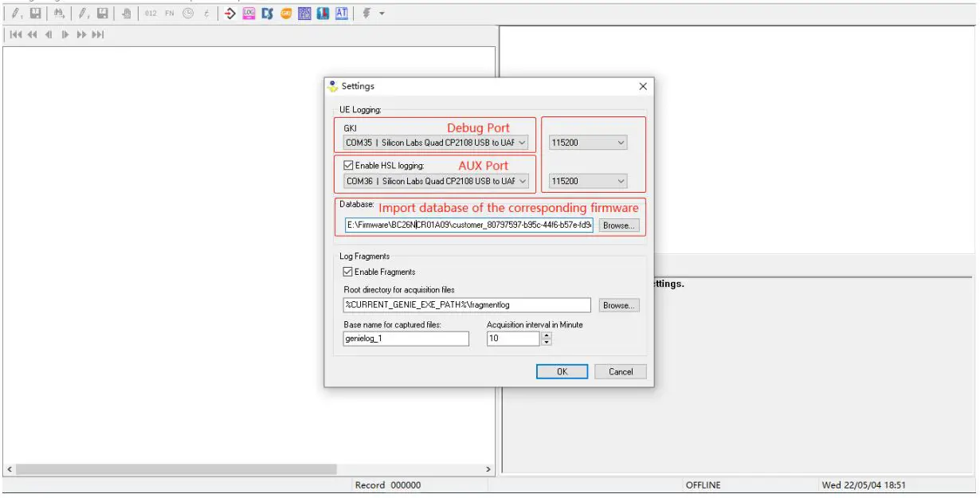The height and width of the screenshot is (498, 980).
Task: Open the COM35 debug port dropdown
Action: pos(523,143)
